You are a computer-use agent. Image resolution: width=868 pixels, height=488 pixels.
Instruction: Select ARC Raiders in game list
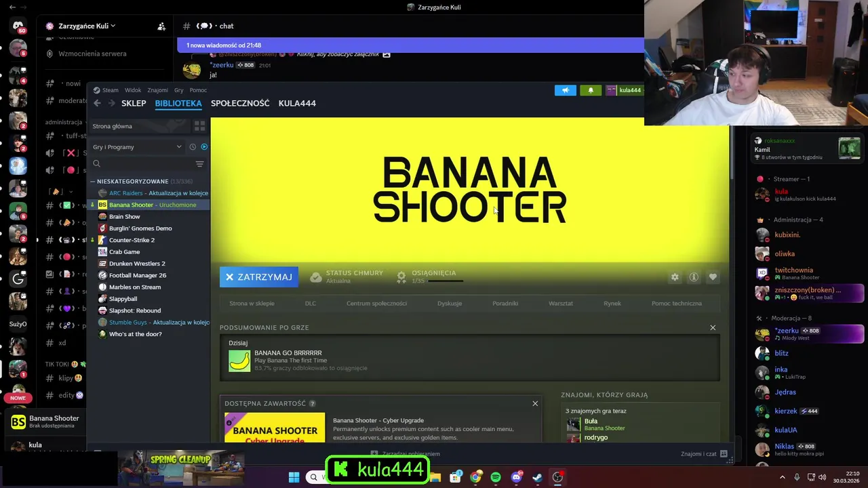(149, 193)
